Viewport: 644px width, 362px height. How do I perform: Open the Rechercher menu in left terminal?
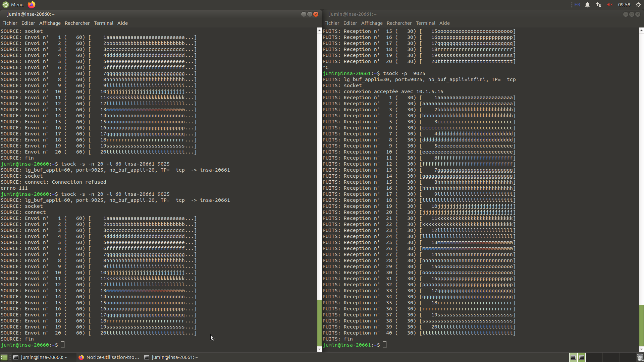point(77,23)
